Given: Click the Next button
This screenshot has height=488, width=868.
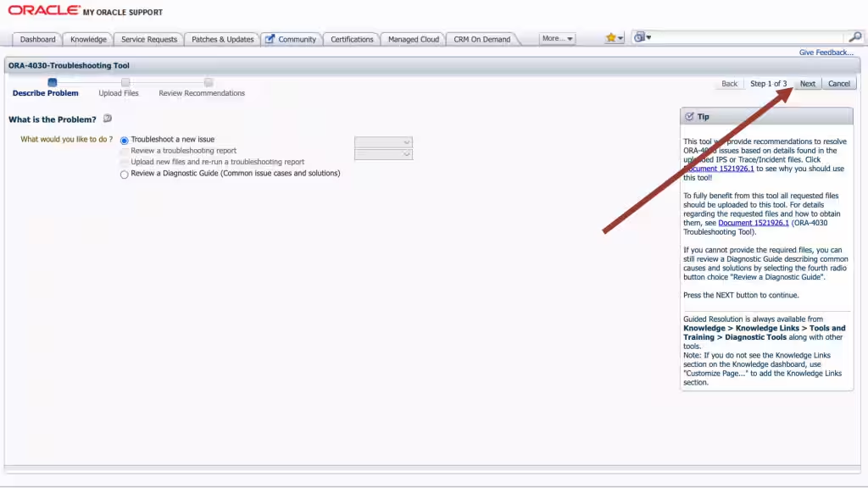Looking at the screenshot, I should [x=807, y=84].
